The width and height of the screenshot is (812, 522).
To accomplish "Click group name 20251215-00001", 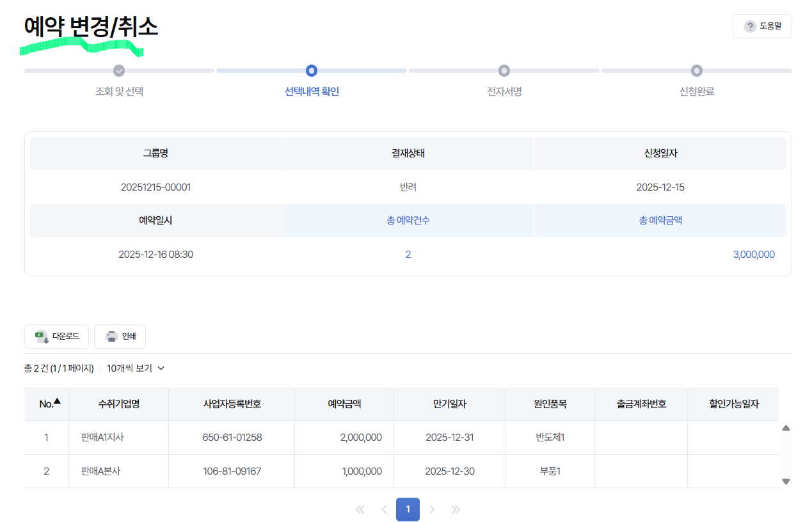I will (x=155, y=187).
